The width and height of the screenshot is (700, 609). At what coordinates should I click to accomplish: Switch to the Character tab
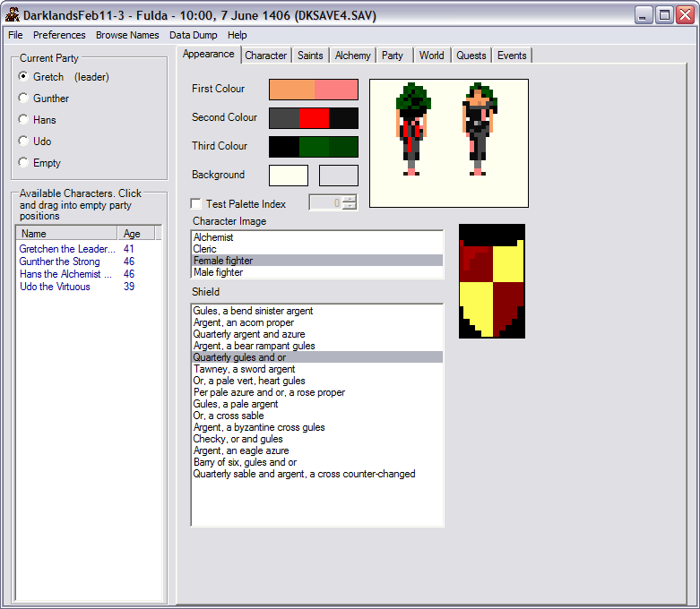[266, 56]
